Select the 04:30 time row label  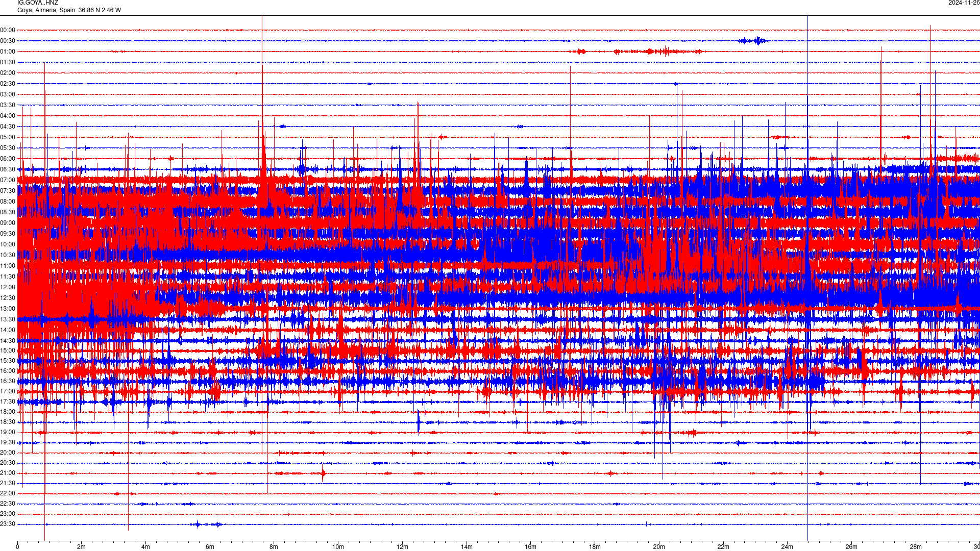click(x=8, y=127)
